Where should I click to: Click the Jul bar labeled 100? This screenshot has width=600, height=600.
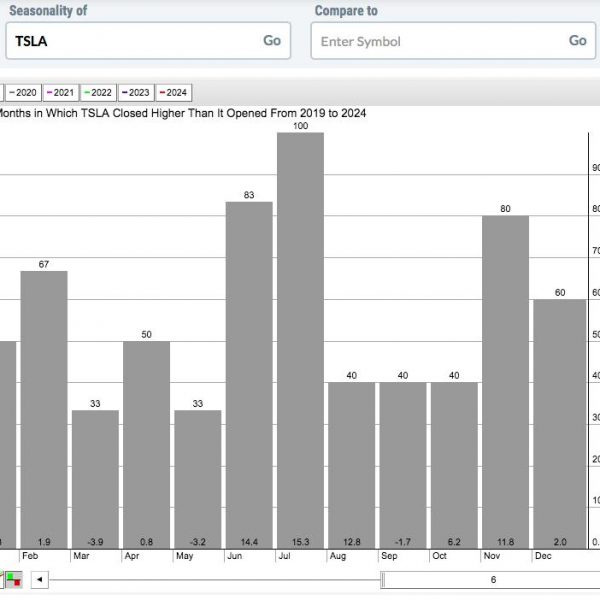[300, 341]
